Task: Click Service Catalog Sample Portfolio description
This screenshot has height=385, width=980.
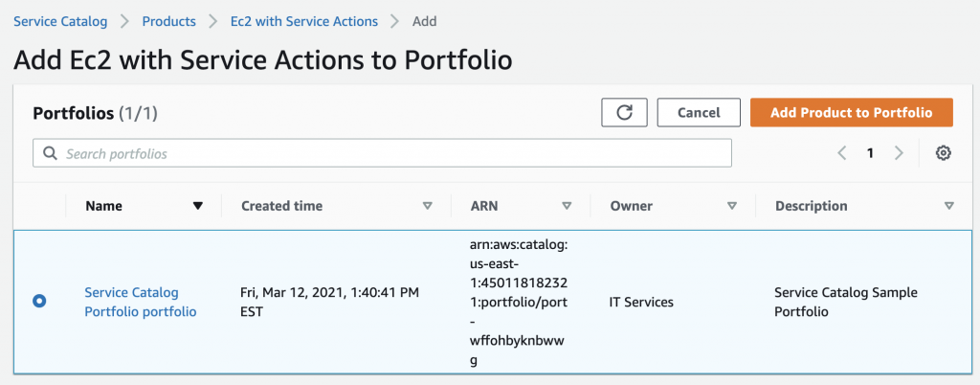Action: 846,302
